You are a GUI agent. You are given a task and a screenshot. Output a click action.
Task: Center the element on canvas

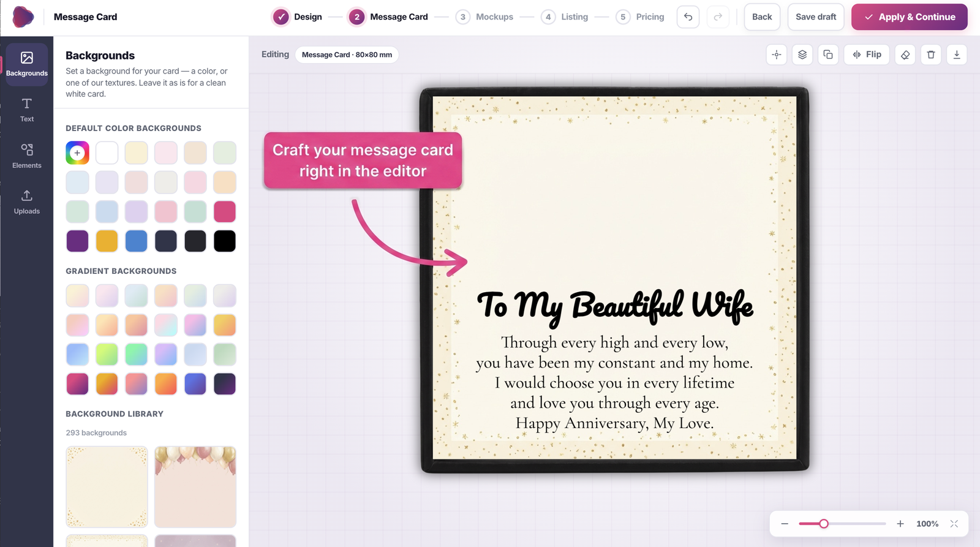pyautogui.click(x=777, y=55)
